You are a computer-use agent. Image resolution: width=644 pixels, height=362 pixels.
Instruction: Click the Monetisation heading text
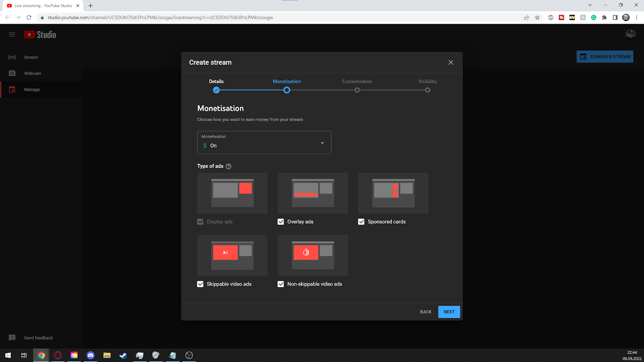(221, 108)
